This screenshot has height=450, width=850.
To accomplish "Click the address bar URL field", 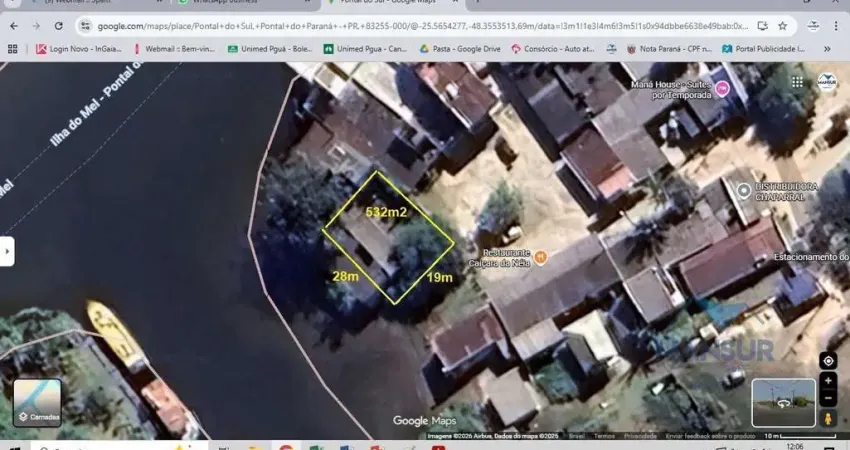I will point(420,26).
